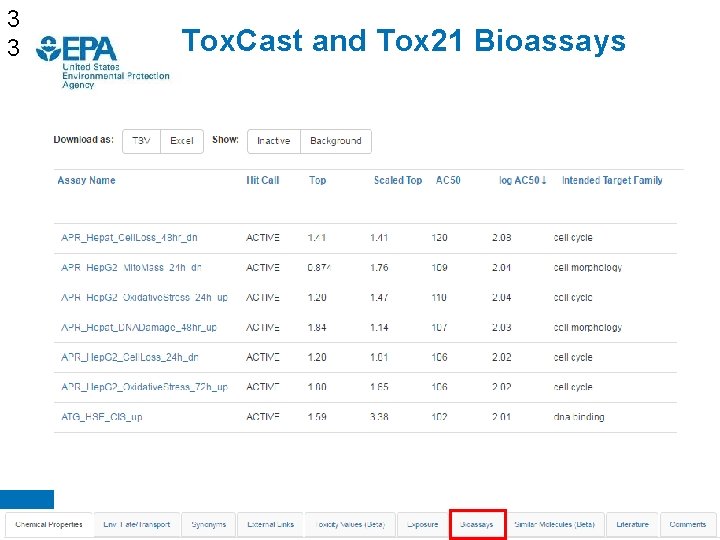Reverse the log AC50 sort order

[523, 180]
